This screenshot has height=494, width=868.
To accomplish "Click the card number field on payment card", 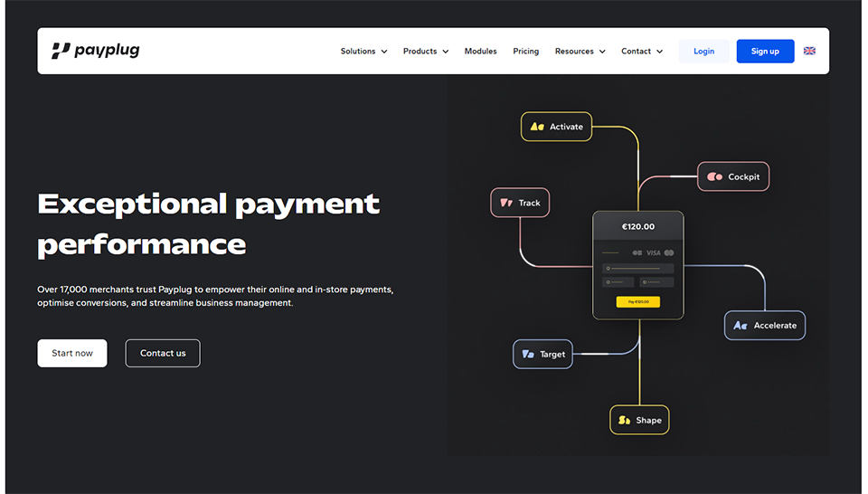I will click(x=637, y=269).
